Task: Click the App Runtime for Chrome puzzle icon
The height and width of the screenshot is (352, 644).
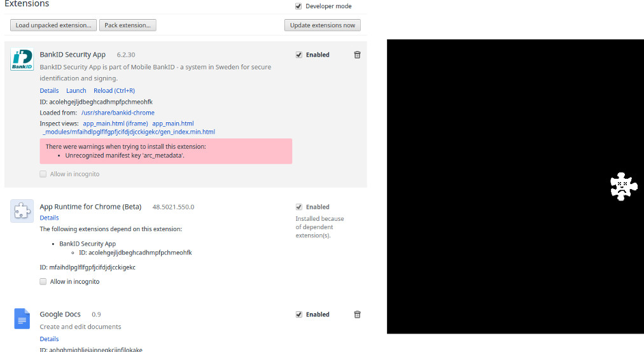Action: tap(22, 211)
